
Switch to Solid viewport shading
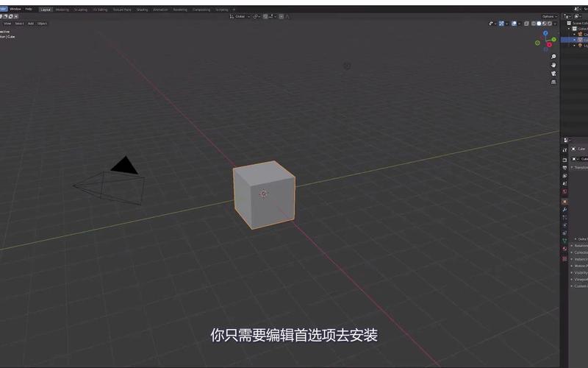pyautogui.click(x=539, y=24)
